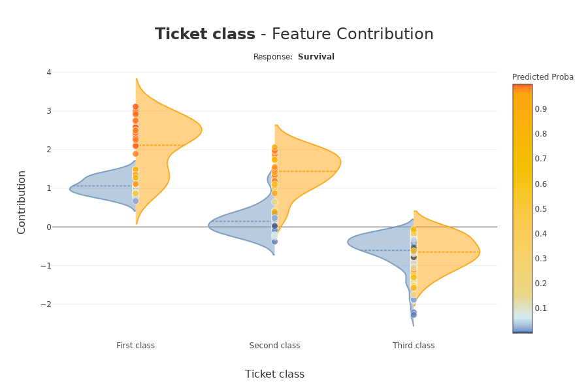Viewport: 588px width, 392px height.
Task: Click the 'Contribution' y-axis title
Action: tap(22, 202)
